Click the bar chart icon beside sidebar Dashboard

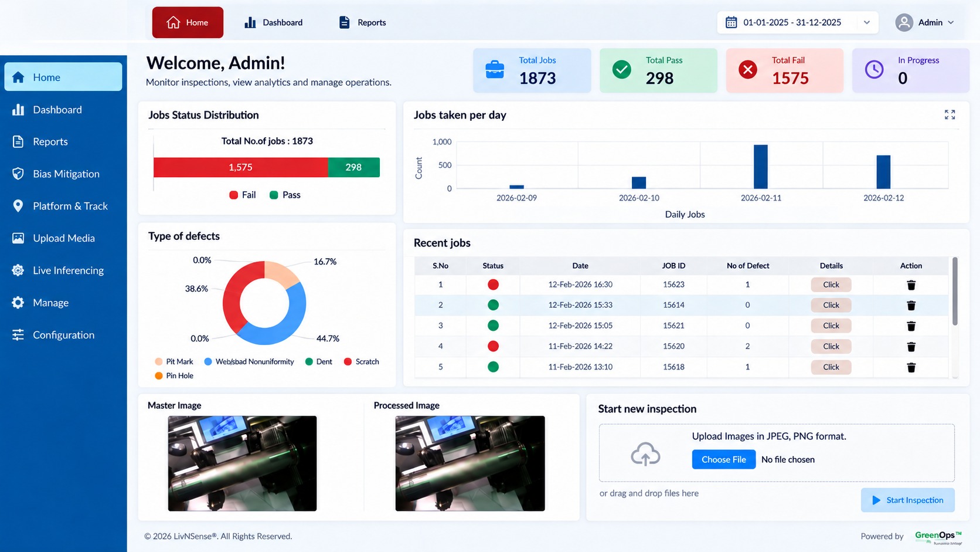point(18,110)
